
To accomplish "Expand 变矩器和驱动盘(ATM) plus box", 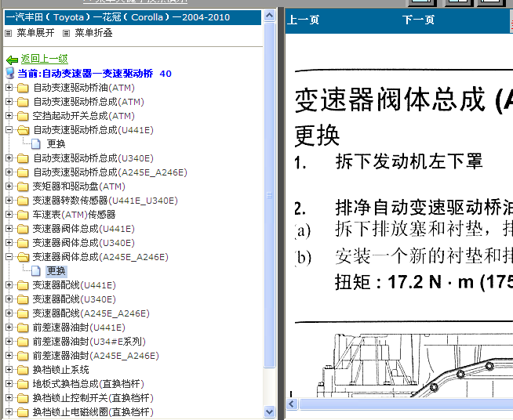I will coord(9,186).
